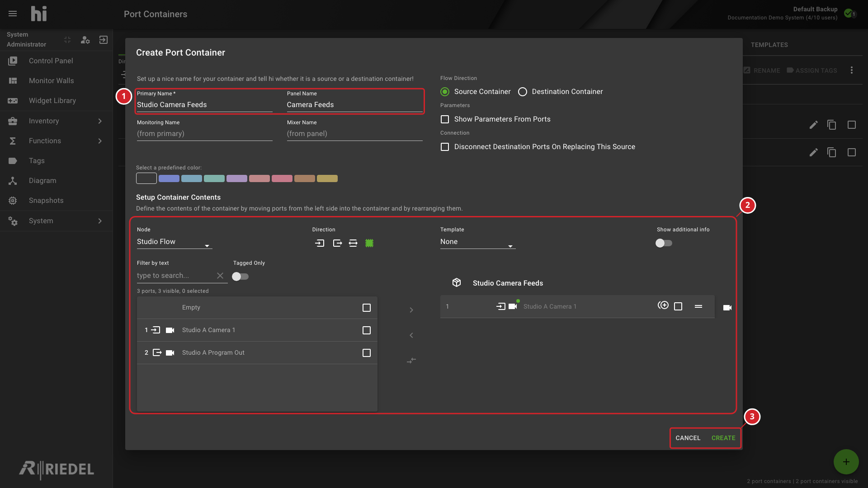Click the Primary Name input field
Screen dimensions: 868x488
[205, 105]
